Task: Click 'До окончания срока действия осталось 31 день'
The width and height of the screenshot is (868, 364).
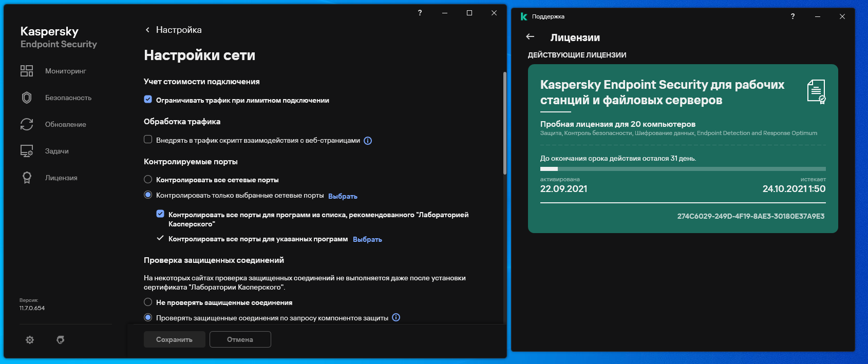Action: (618, 159)
